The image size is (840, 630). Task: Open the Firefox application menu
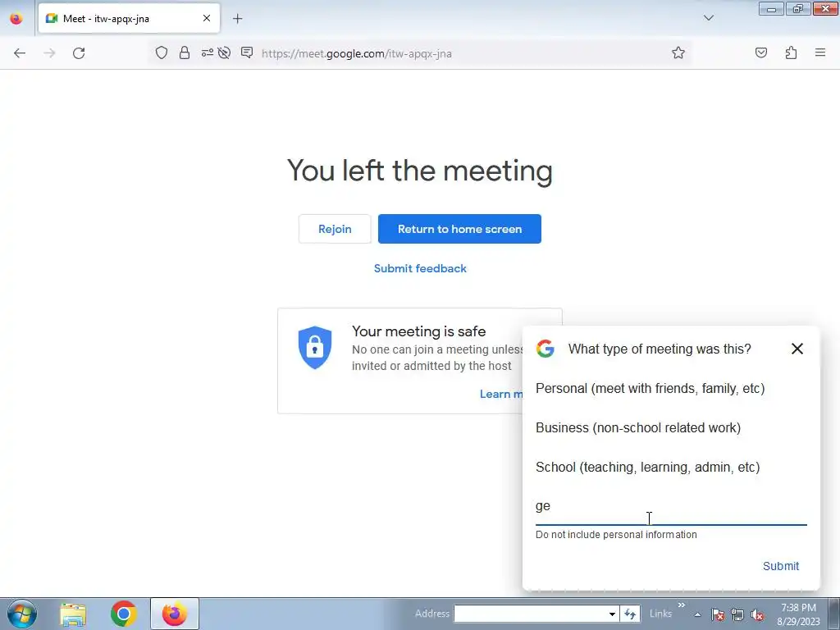(x=820, y=52)
